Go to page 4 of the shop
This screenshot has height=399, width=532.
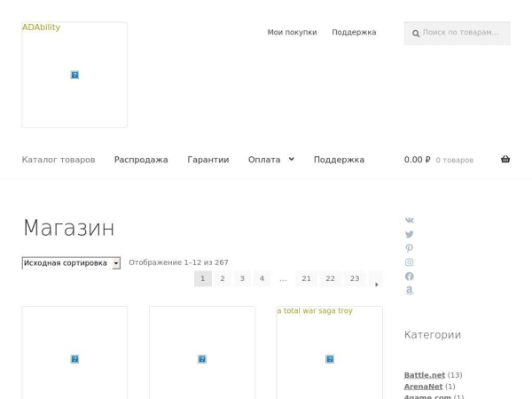click(x=262, y=279)
